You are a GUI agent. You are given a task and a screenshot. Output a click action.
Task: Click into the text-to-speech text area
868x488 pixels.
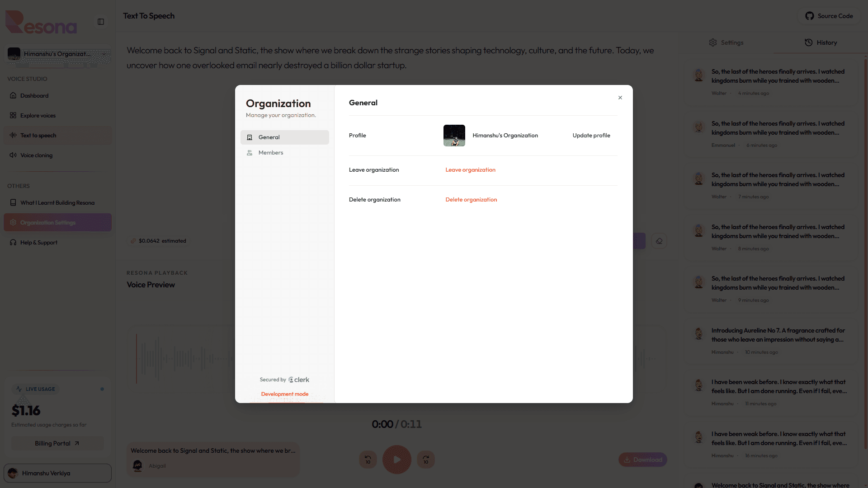[x=397, y=58]
